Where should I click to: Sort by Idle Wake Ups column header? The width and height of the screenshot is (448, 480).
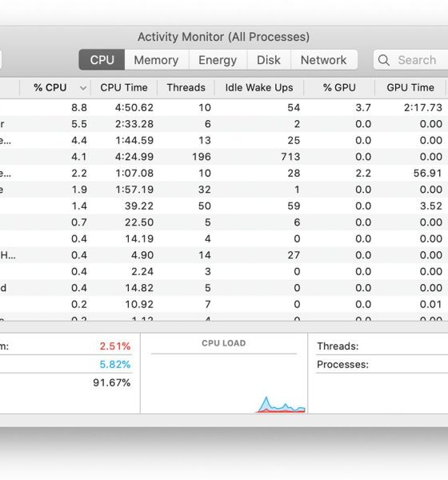pos(259,88)
